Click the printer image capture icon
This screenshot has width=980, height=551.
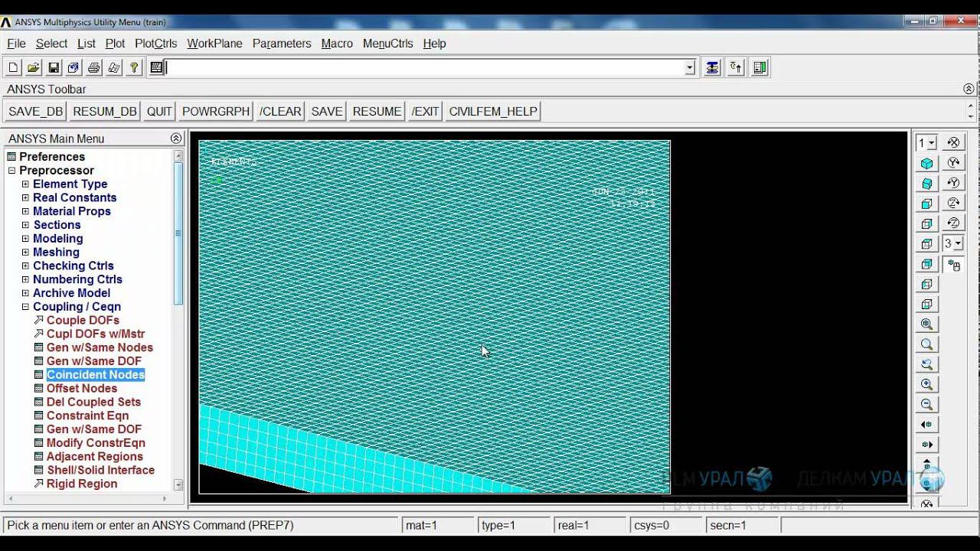coord(93,67)
